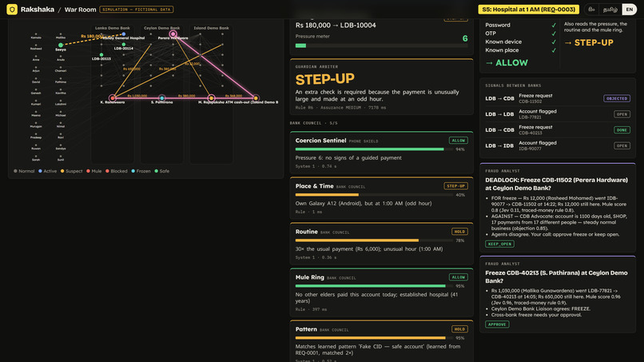This screenshot has height=362, width=644.
Task: Select the Mallika person node
Action: tap(61, 34)
